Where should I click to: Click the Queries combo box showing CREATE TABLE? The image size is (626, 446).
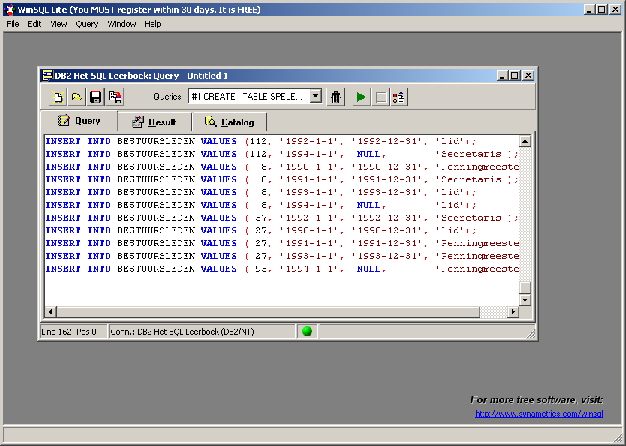(255, 96)
